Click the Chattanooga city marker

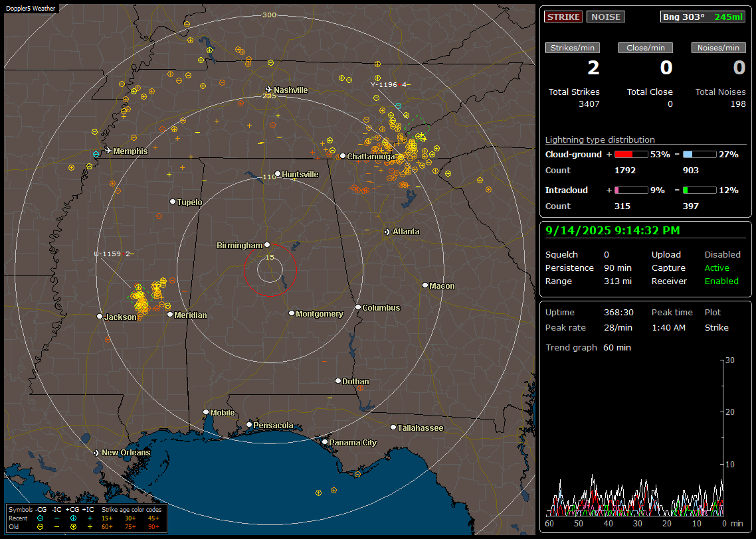point(343,156)
